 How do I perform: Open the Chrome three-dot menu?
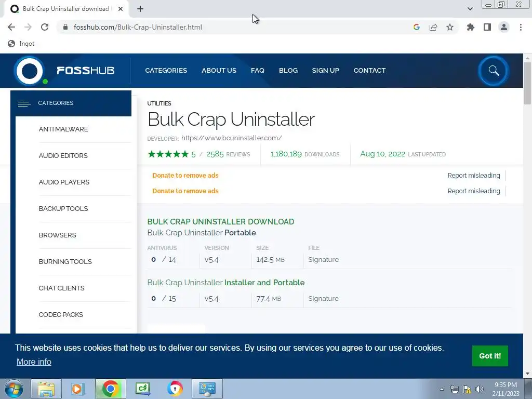click(521, 27)
